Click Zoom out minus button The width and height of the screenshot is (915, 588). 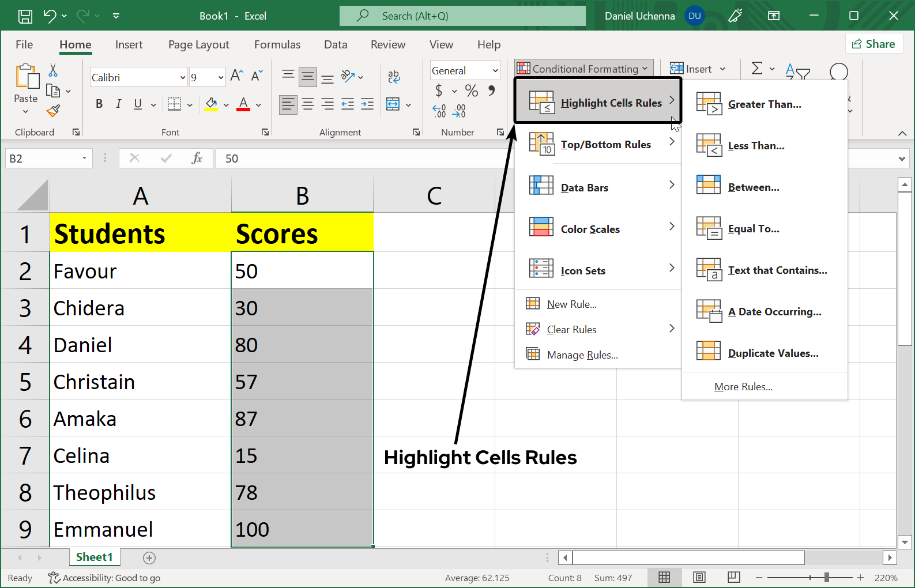[759, 578]
